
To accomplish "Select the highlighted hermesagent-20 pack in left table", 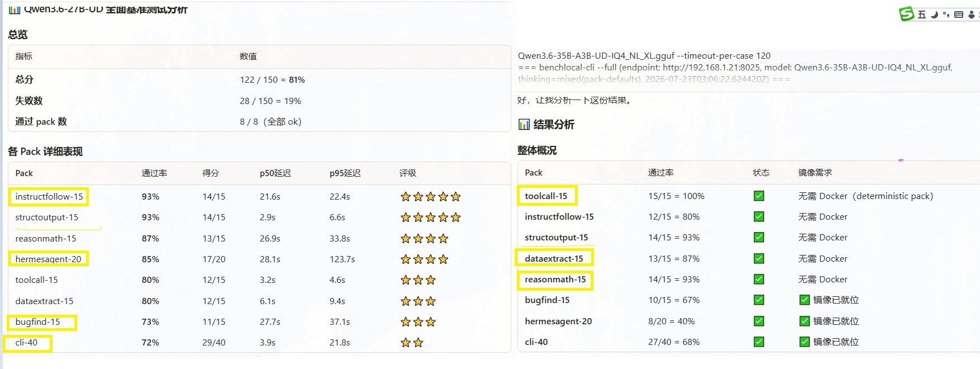I will [x=49, y=259].
